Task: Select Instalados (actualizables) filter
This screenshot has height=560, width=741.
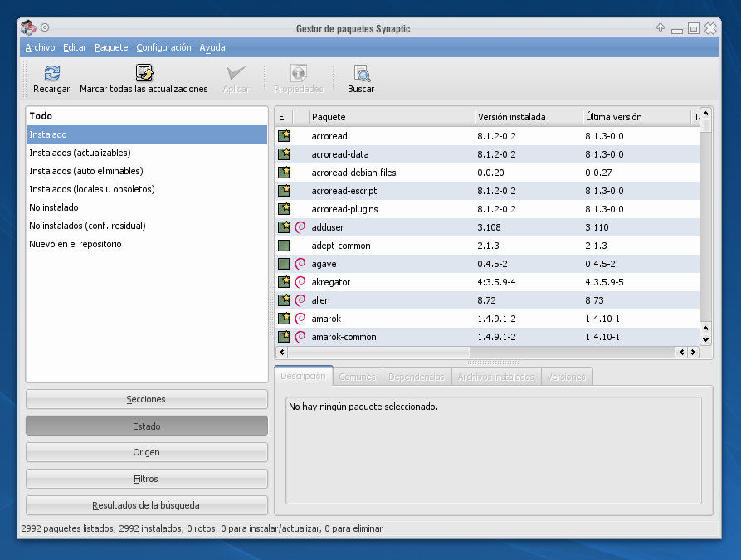Action: pos(147,153)
